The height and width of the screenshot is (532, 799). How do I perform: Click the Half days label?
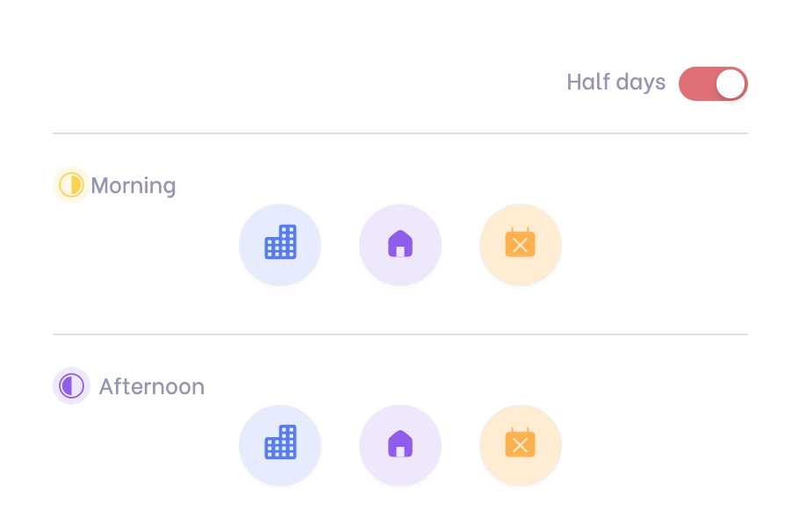click(x=615, y=83)
